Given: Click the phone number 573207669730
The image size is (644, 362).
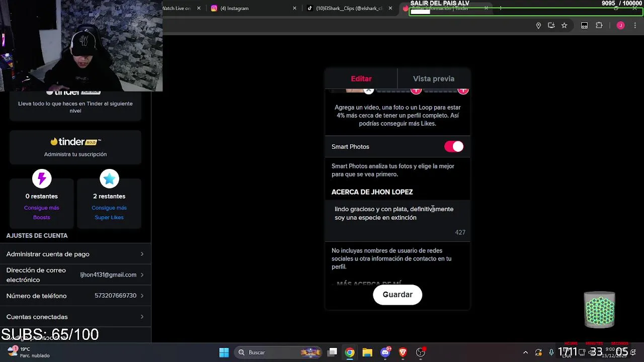Looking at the screenshot, I should click(115, 296).
